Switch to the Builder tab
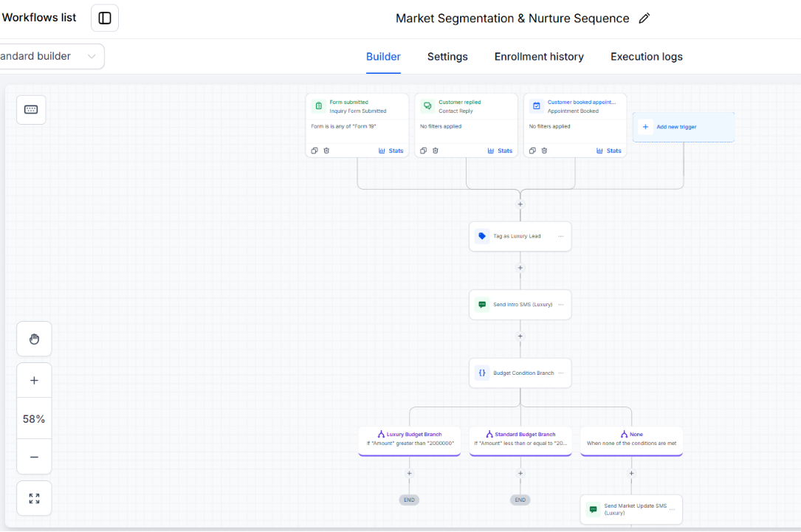Viewport: 801px width, 532px height. click(x=383, y=57)
